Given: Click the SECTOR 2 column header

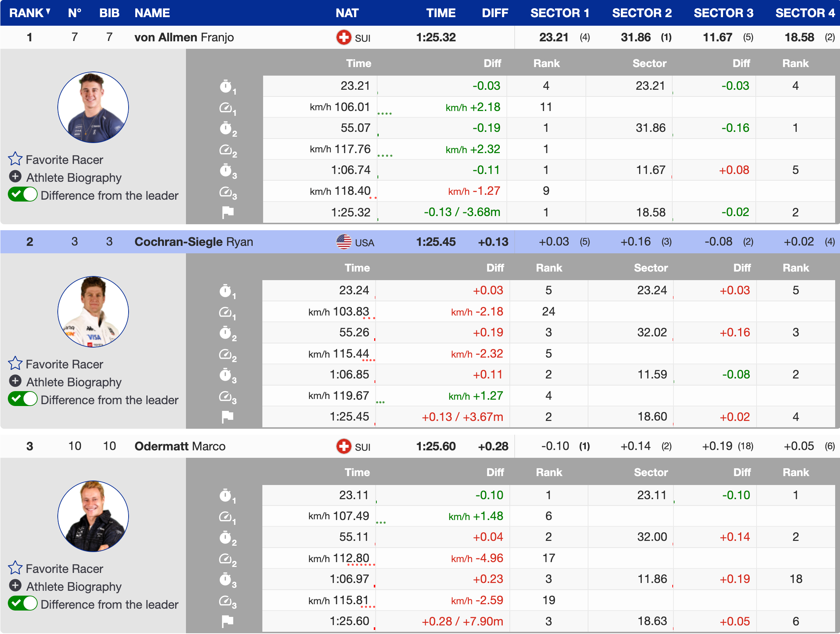Looking at the screenshot, I should (641, 13).
